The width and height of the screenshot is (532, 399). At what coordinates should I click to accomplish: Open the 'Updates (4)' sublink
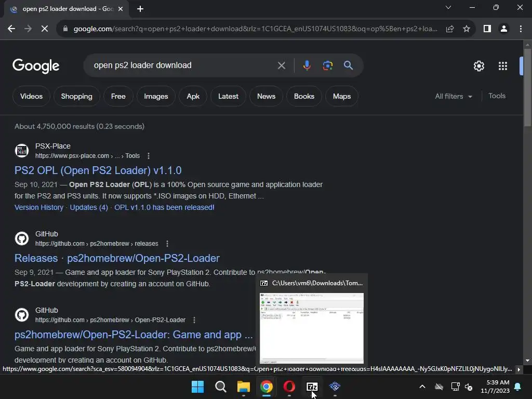pos(89,207)
